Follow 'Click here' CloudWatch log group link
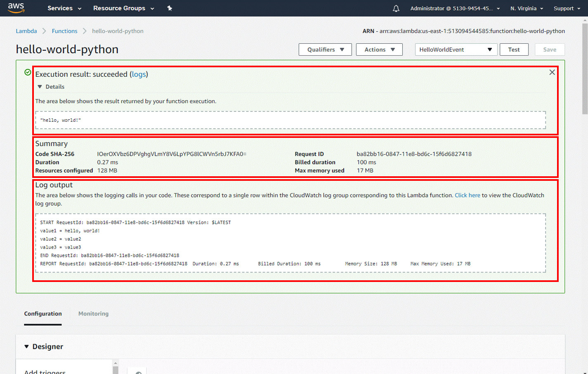This screenshot has height=374, width=588. pos(467,195)
